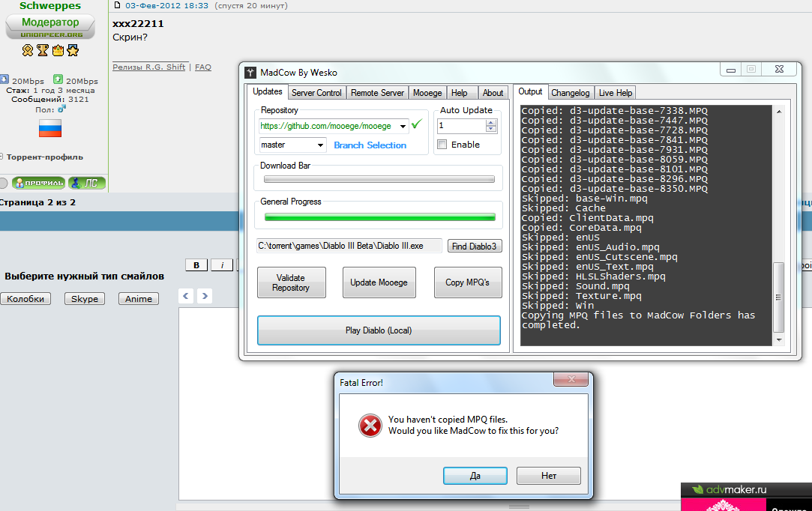Click the male gender icon in forum profile

point(62,109)
